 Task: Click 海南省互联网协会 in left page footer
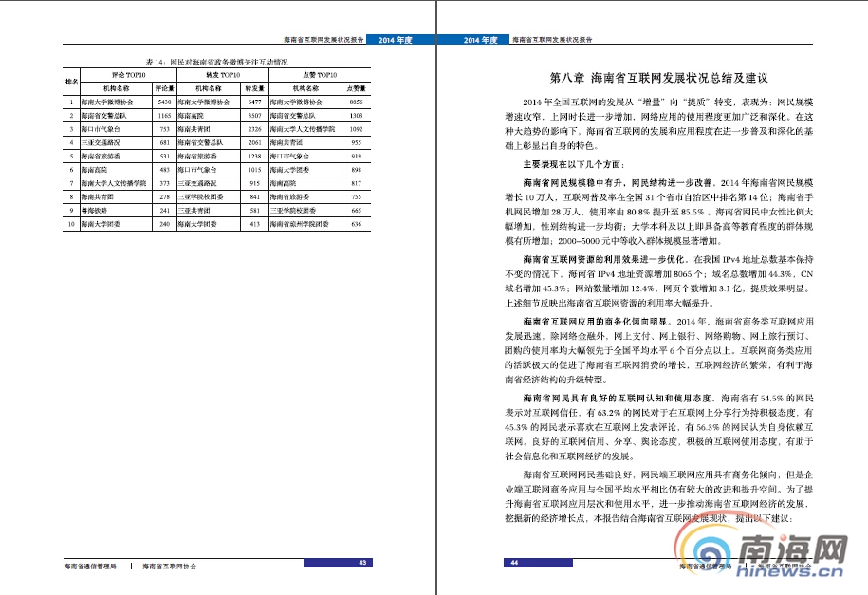click(x=169, y=565)
